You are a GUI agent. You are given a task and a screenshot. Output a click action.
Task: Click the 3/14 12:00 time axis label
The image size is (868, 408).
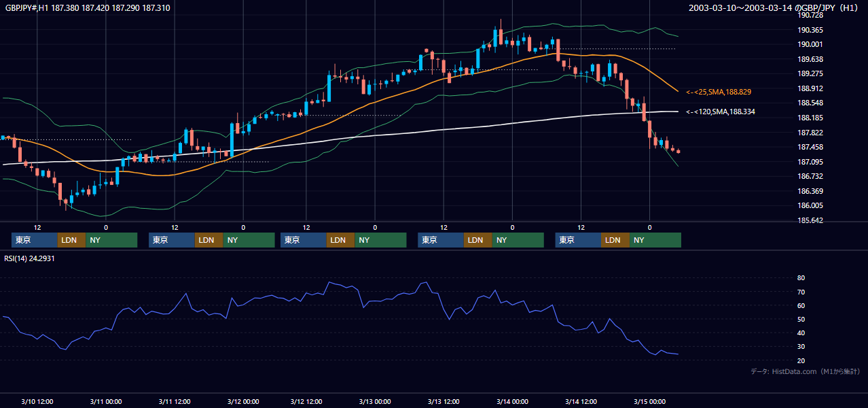click(x=581, y=401)
